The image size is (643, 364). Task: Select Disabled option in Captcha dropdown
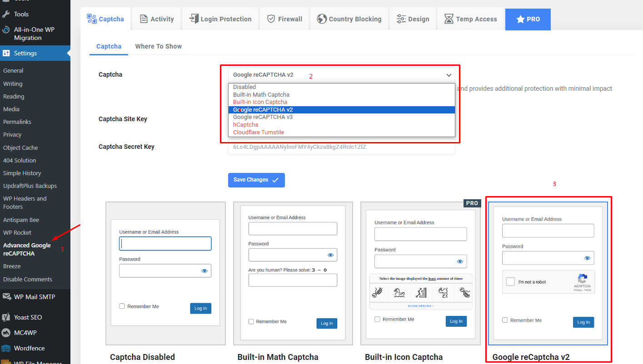click(x=342, y=87)
